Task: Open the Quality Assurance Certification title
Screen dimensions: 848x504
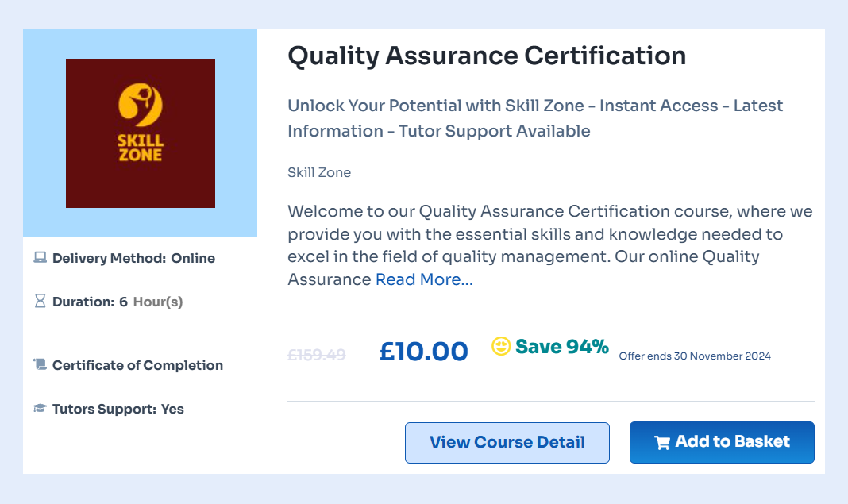Action: (x=487, y=56)
